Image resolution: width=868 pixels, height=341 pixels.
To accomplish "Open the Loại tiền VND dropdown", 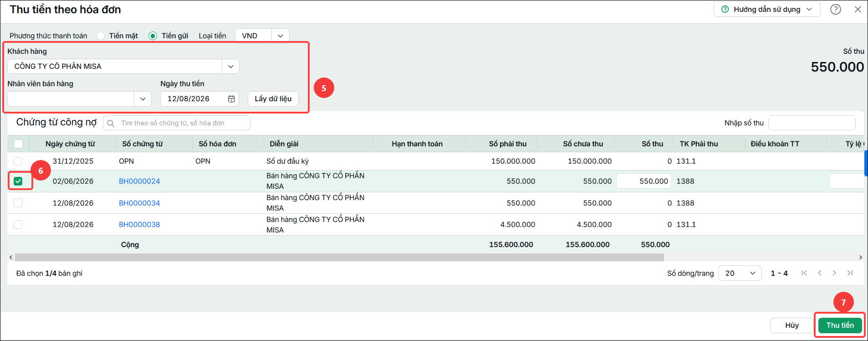I will [x=281, y=36].
